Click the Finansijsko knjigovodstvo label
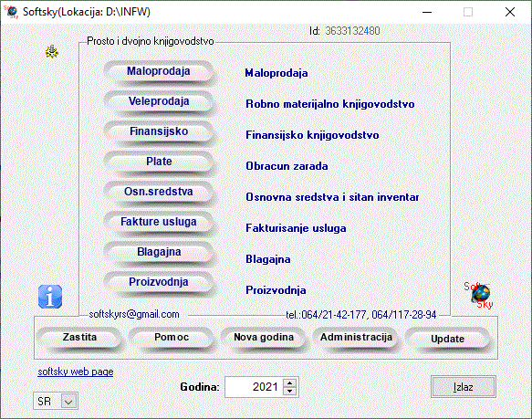This screenshot has width=532, height=419. (312, 135)
